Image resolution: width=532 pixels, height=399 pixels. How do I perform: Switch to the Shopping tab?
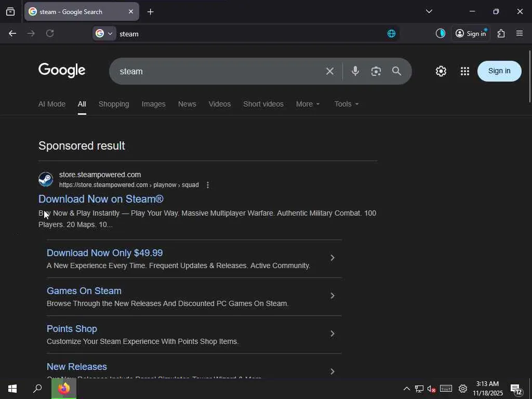pyautogui.click(x=114, y=104)
